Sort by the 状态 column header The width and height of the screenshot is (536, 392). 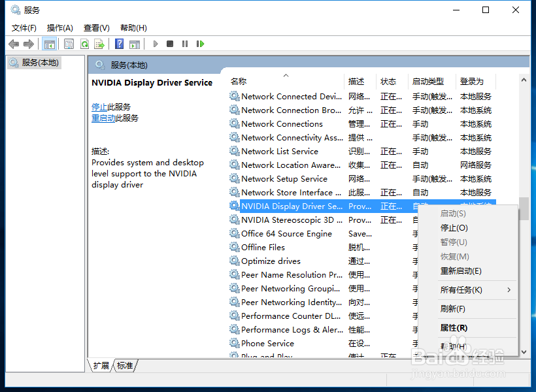click(x=392, y=81)
